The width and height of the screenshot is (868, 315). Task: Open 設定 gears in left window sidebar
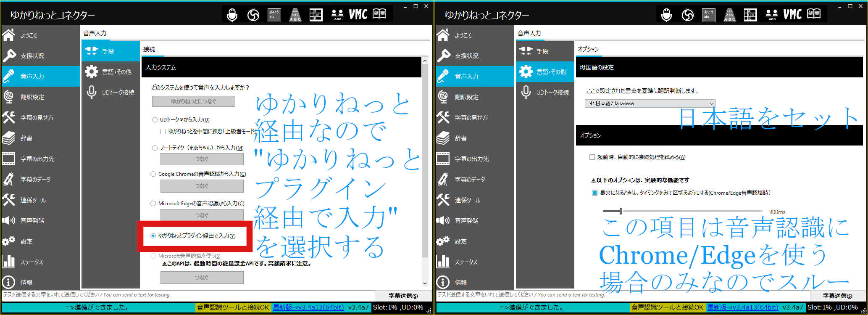tap(40, 241)
